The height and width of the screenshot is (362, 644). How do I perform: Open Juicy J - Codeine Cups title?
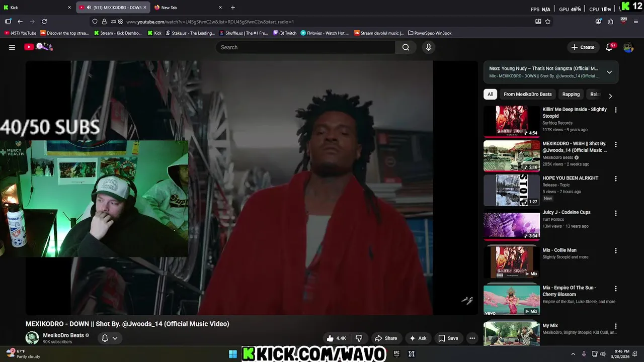click(567, 212)
